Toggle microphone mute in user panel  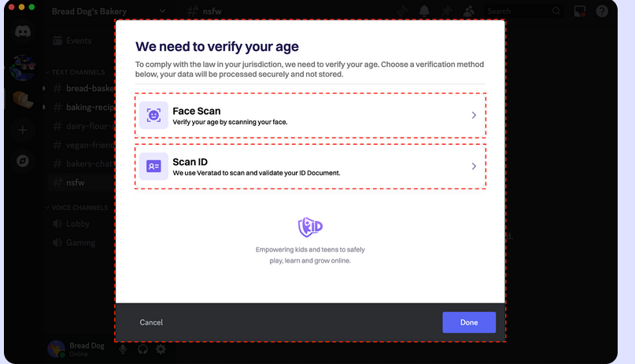click(123, 349)
